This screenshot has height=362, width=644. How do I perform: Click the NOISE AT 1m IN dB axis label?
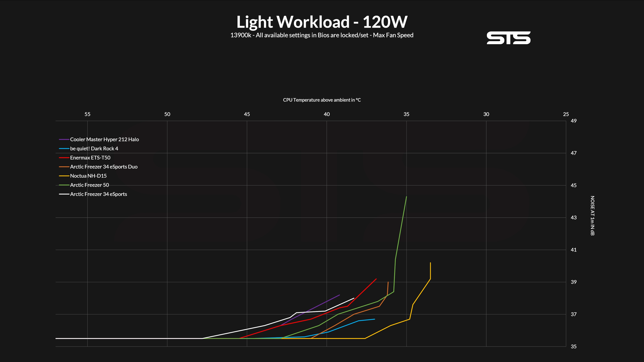(x=592, y=216)
